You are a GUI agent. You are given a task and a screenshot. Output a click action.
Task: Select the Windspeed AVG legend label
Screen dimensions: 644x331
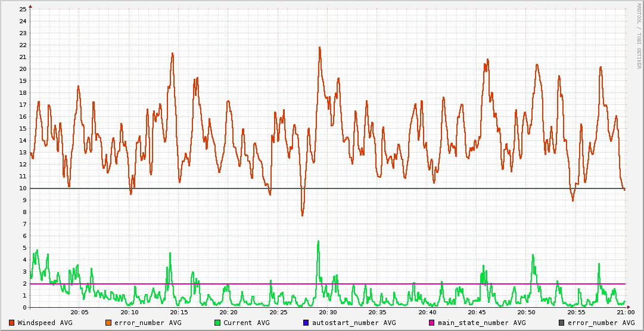tap(45, 323)
